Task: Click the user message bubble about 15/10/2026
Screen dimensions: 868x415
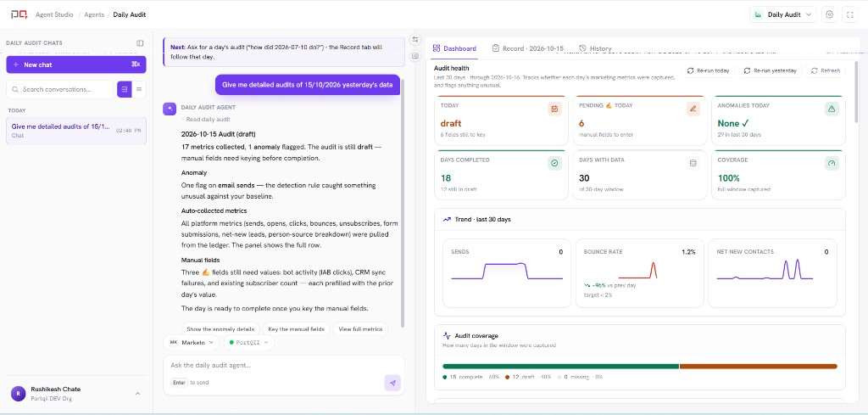Action: pyautogui.click(x=307, y=85)
